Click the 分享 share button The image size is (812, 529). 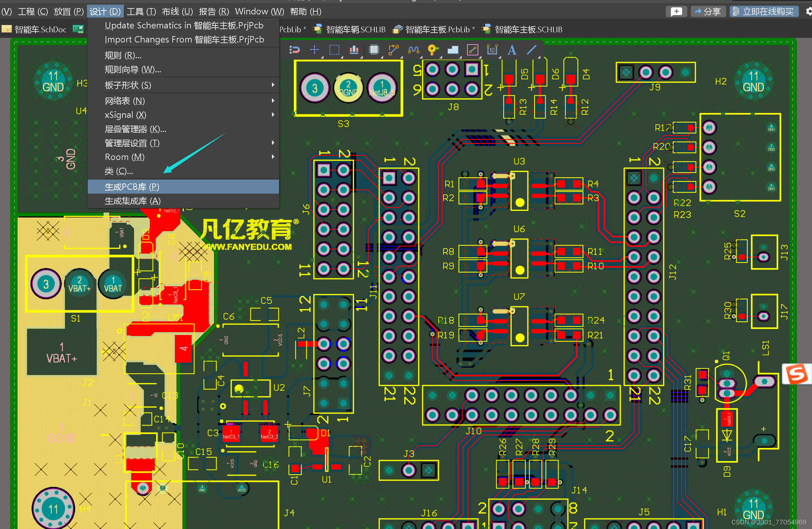point(708,12)
